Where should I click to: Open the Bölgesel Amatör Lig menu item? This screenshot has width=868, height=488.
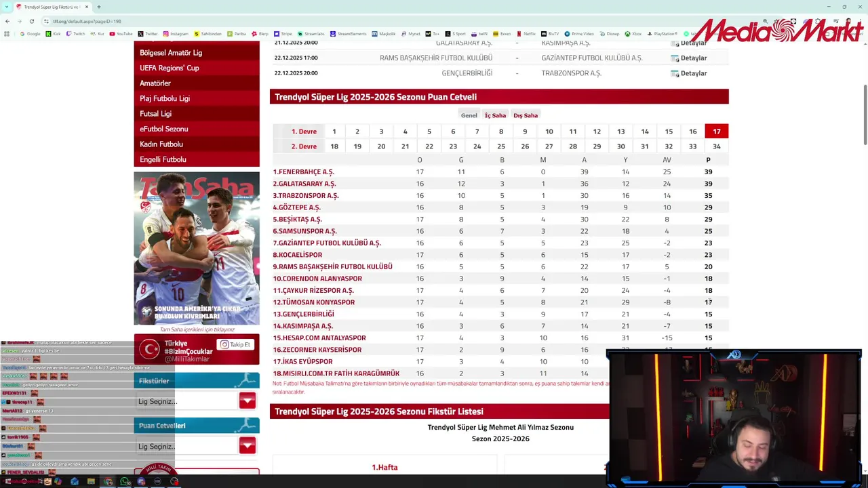coord(197,52)
